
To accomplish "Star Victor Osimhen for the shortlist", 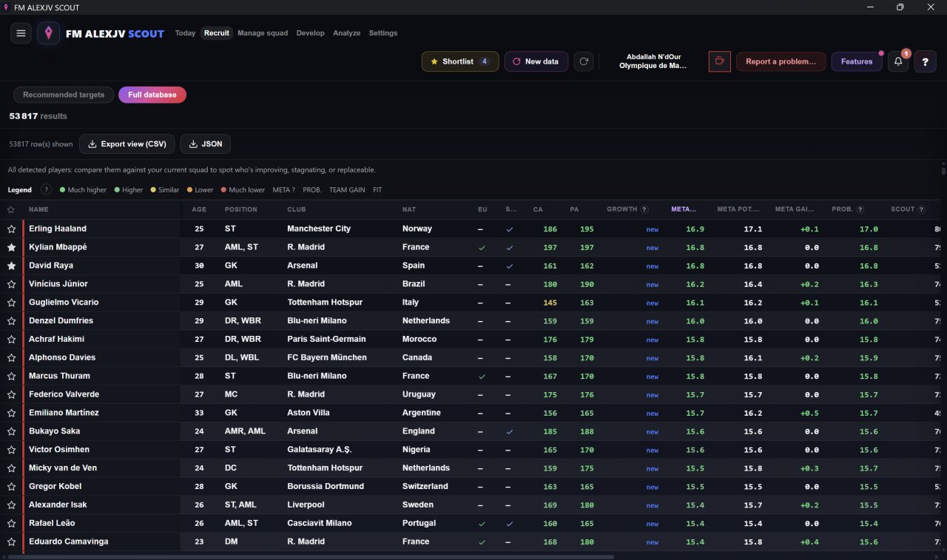I will 11,450.
